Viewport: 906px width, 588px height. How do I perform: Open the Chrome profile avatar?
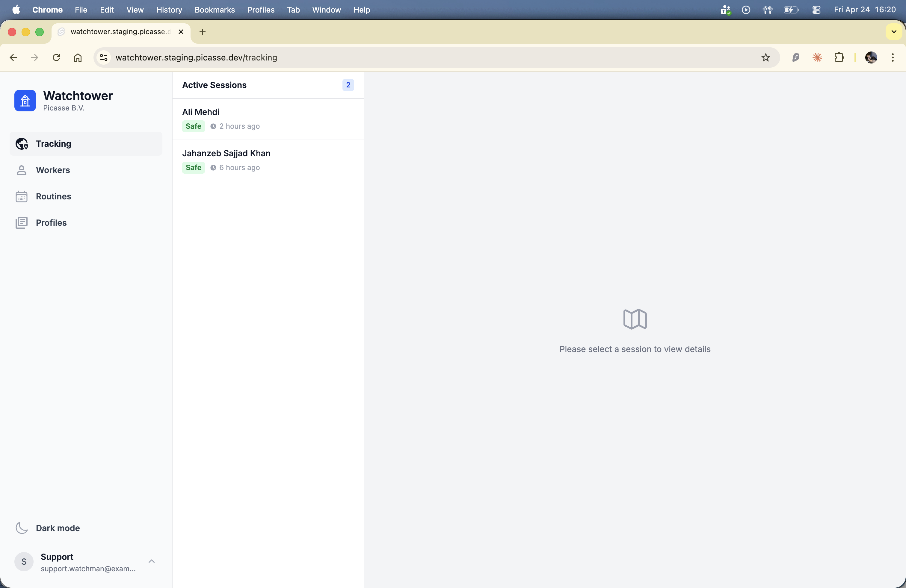tap(871, 57)
